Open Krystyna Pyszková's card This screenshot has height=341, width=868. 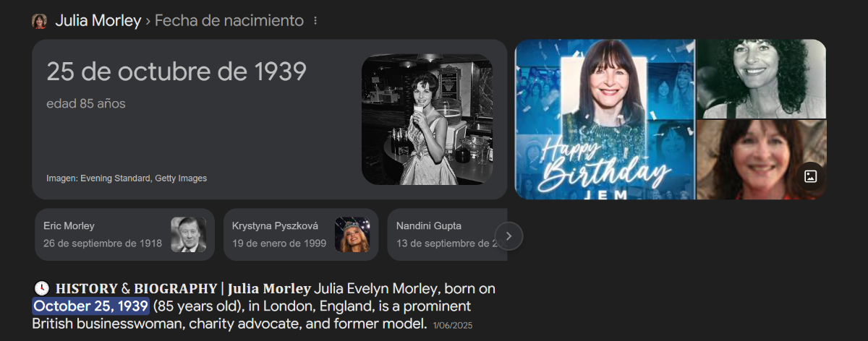pos(301,235)
